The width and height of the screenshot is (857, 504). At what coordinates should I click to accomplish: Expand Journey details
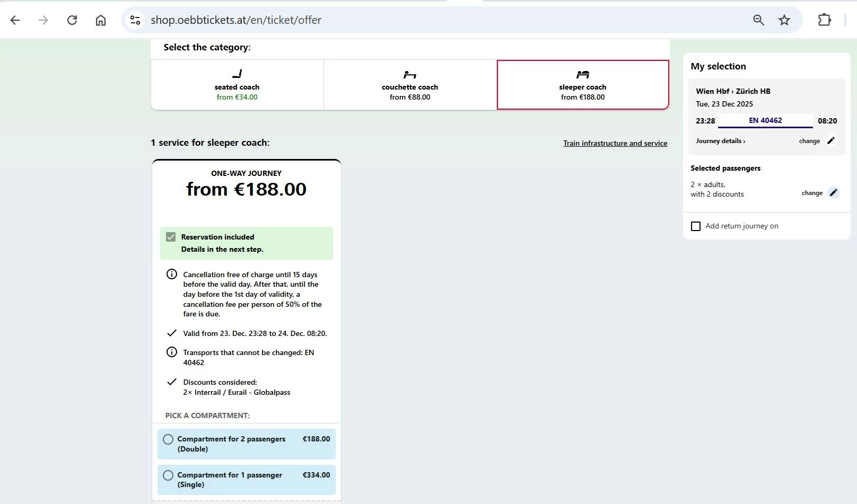720,141
